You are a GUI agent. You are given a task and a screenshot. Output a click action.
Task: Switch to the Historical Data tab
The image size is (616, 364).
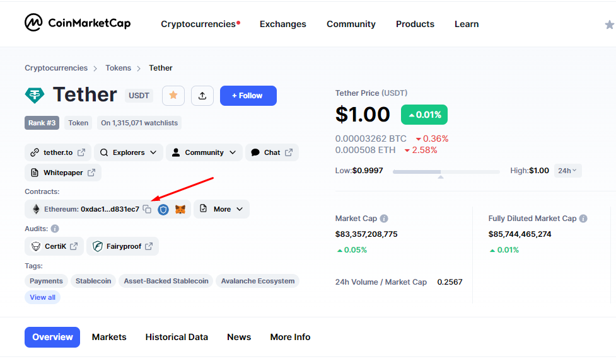177,337
